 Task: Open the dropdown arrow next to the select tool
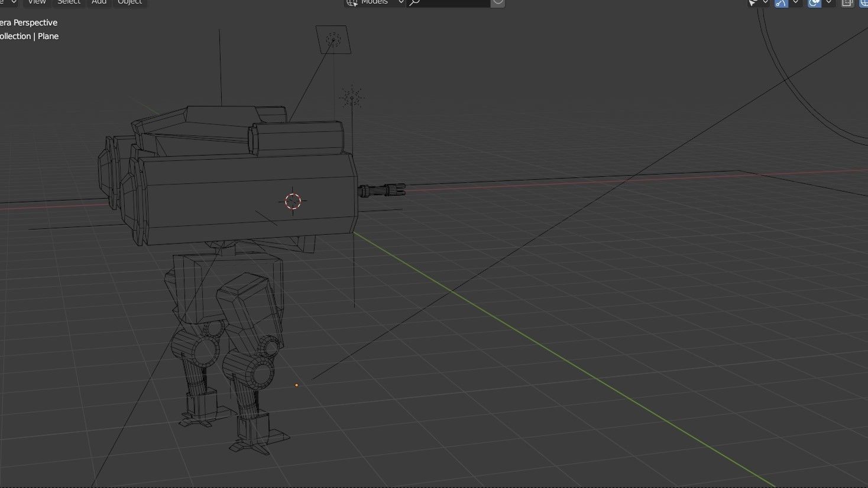765,2
